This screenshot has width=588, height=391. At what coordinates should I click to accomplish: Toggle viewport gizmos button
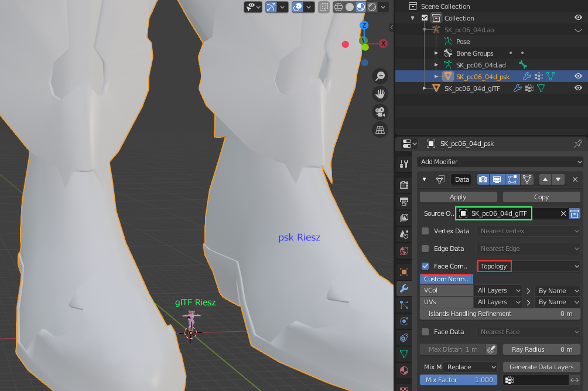click(x=271, y=7)
